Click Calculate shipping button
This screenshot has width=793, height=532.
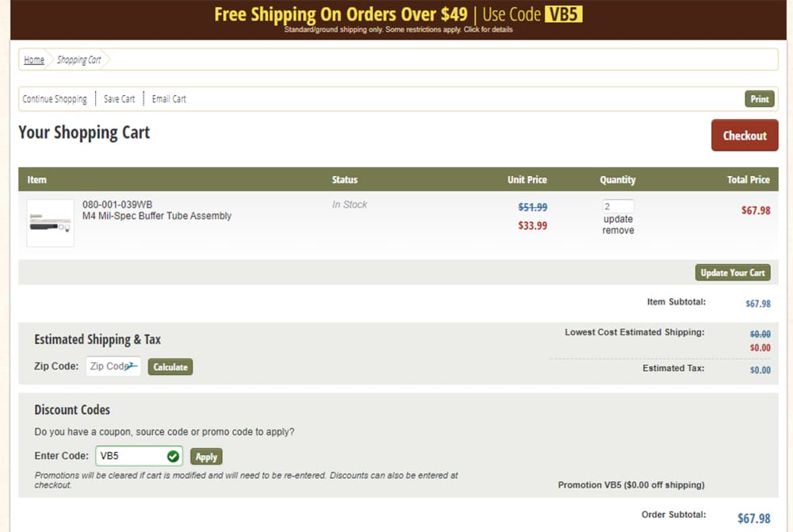(170, 366)
